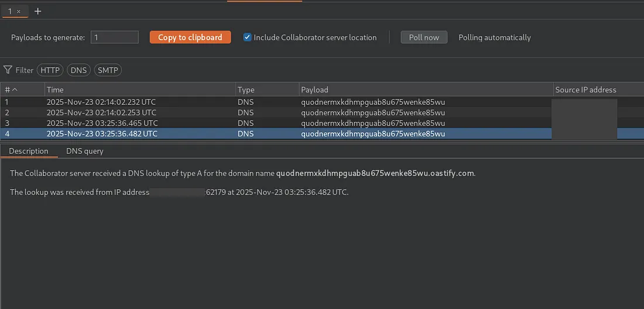The height and width of the screenshot is (309, 644).
Task: Click the bold oastify.com domain name
Action: coord(375,173)
